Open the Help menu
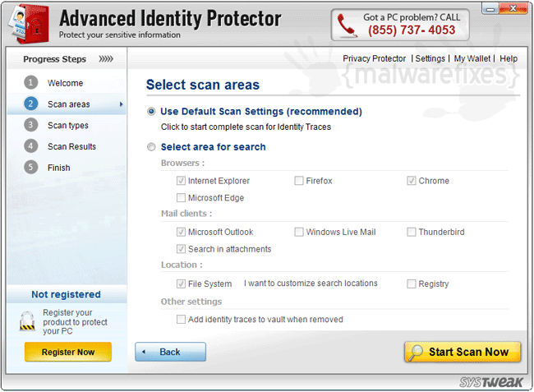Screen dimensions: 534x392 click(x=509, y=58)
